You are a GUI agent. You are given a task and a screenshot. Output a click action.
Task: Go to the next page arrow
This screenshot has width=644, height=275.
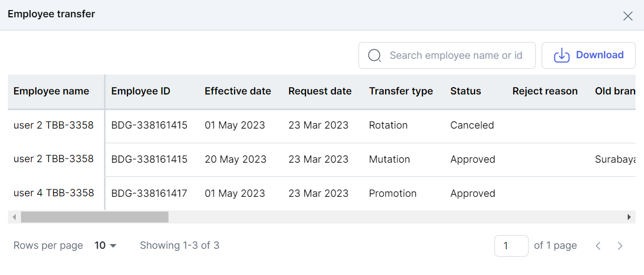click(620, 246)
